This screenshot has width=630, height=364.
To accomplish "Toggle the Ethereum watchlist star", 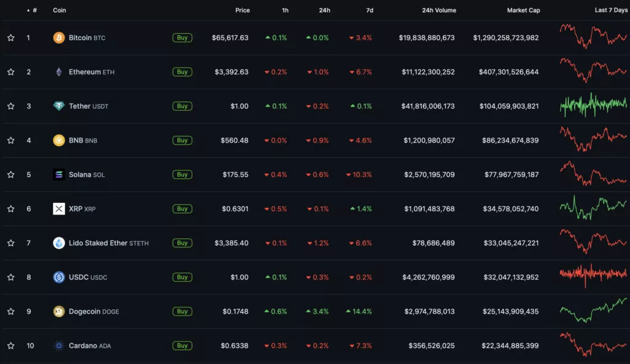I will pyautogui.click(x=11, y=72).
